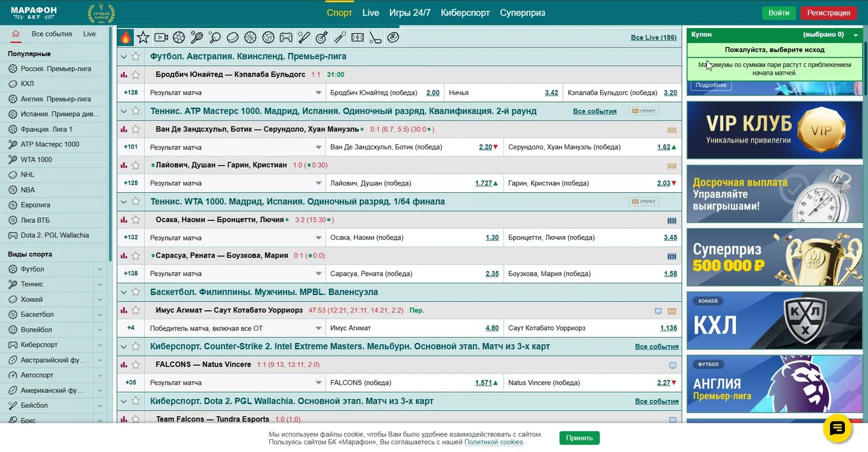Viewport: 868px width, 452px height.
Task: Filter by esports gamepad icon
Action: point(287,38)
